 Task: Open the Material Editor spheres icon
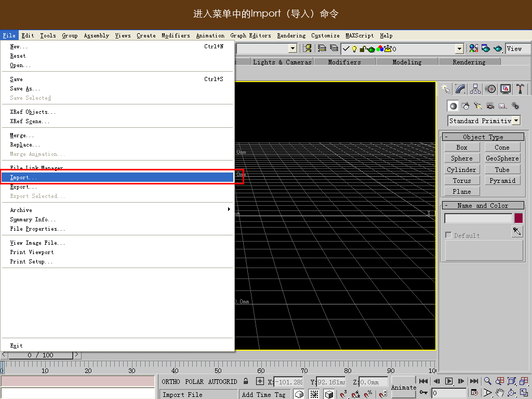(474, 48)
